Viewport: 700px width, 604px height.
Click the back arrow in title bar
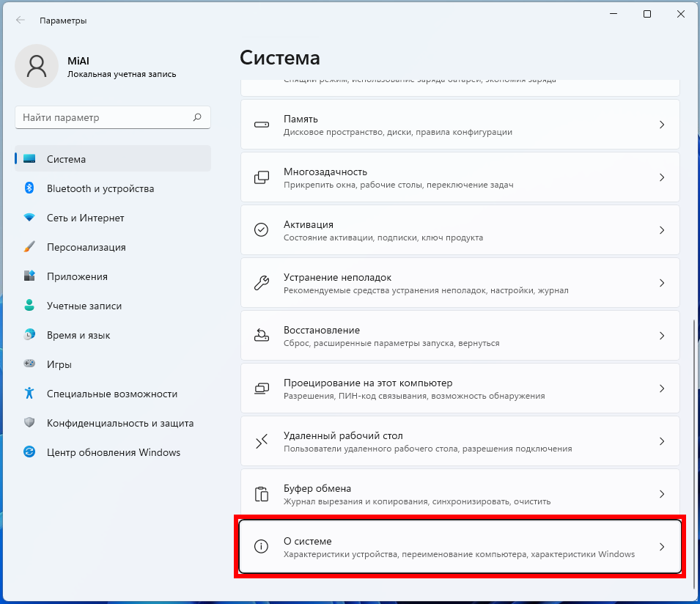click(x=20, y=21)
